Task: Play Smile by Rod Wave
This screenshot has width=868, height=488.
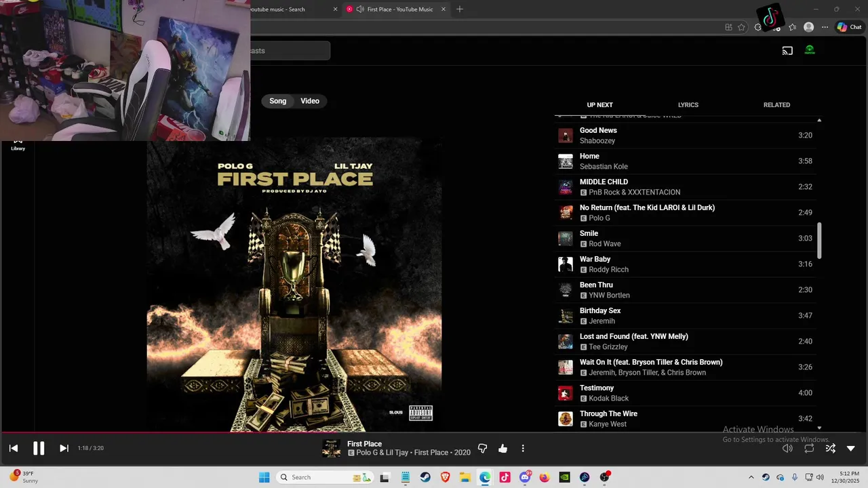Action: tap(685, 239)
